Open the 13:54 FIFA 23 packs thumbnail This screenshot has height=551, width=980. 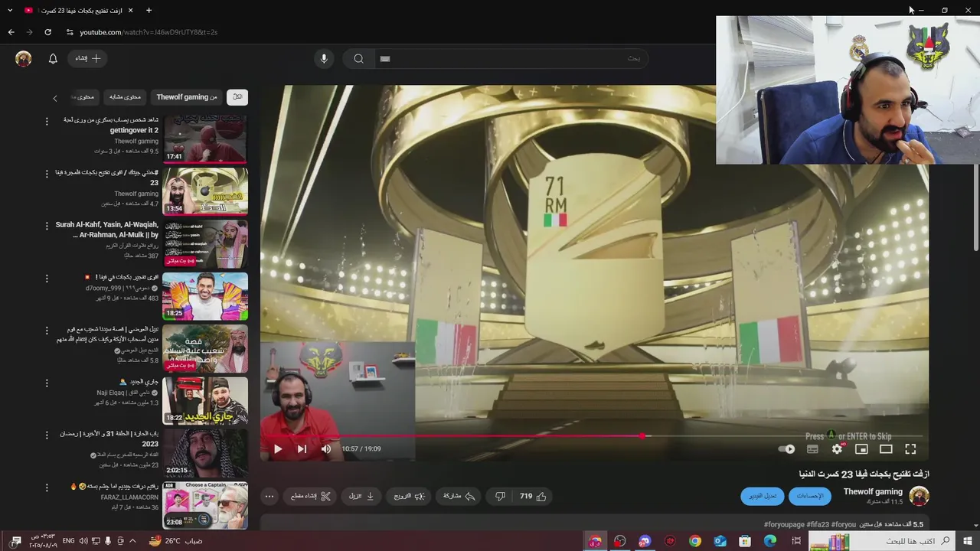(x=205, y=191)
